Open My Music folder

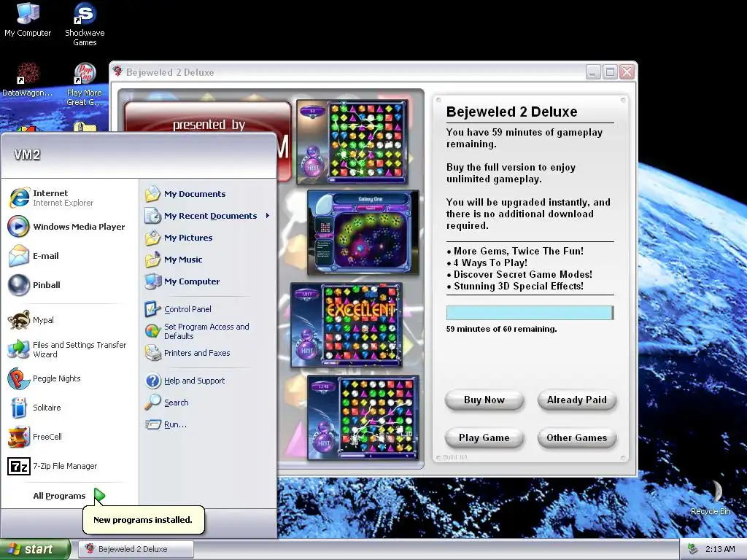(x=174, y=260)
